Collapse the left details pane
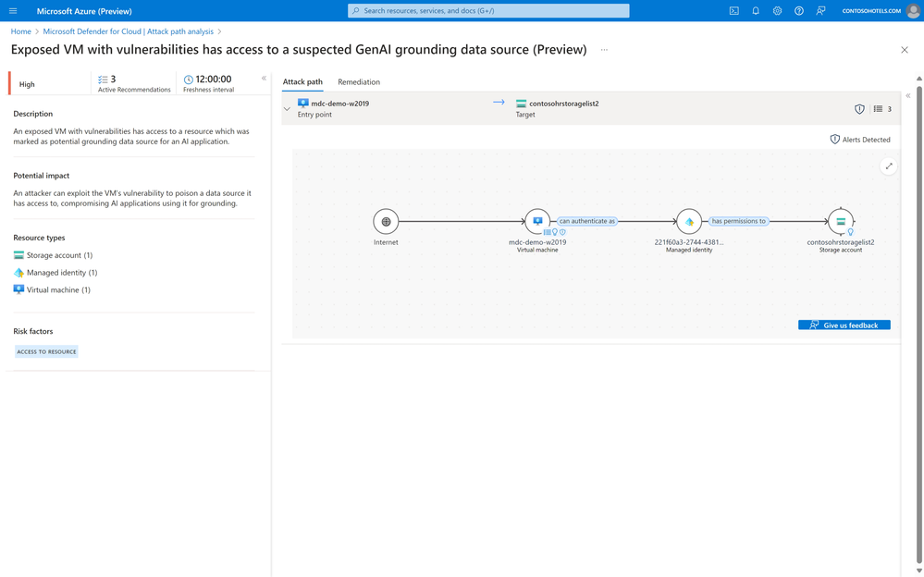 tap(264, 79)
